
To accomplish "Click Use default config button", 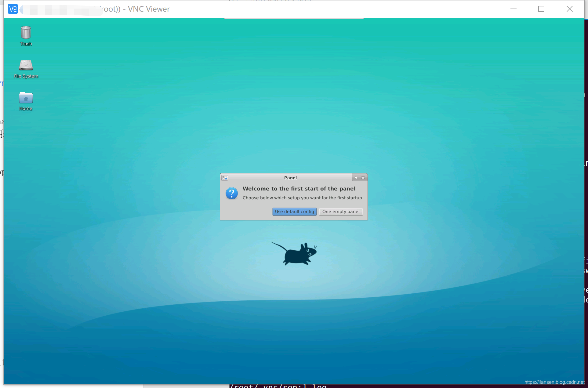I will click(x=294, y=212).
